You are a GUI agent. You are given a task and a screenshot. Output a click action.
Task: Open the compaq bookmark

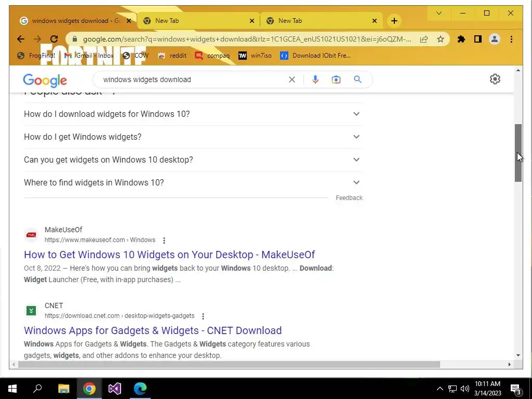[212, 55]
